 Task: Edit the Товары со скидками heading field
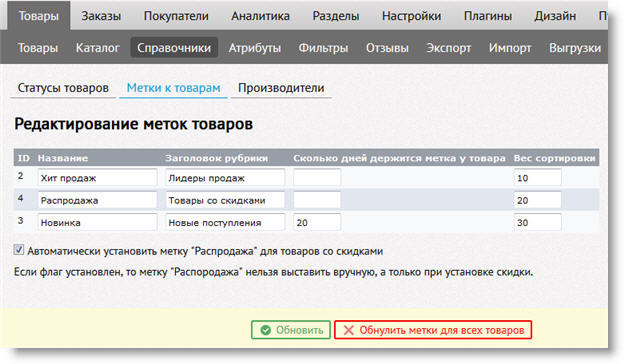(225, 200)
